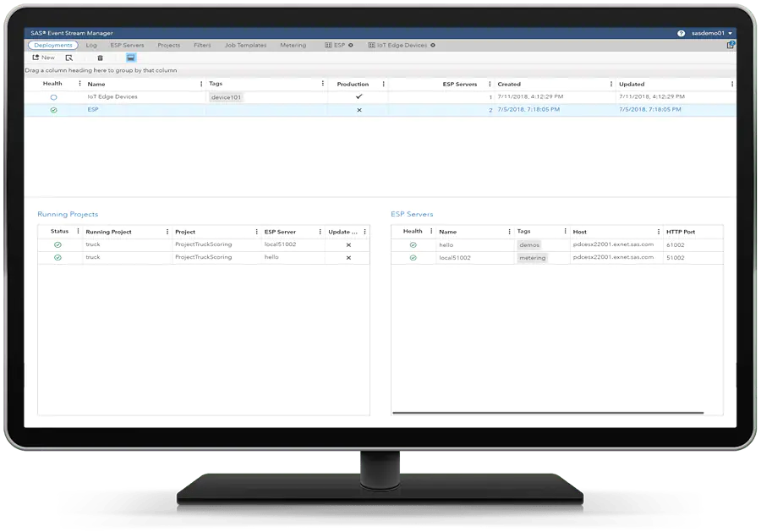Open Name column menu in deployments table

pos(201,84)
